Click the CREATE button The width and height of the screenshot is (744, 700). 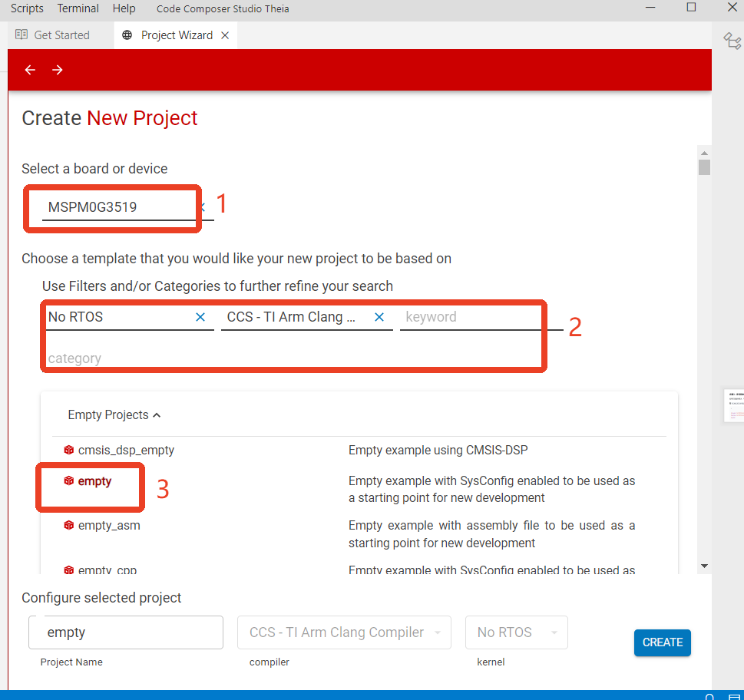pyautogui.click(x=663, y=642)
